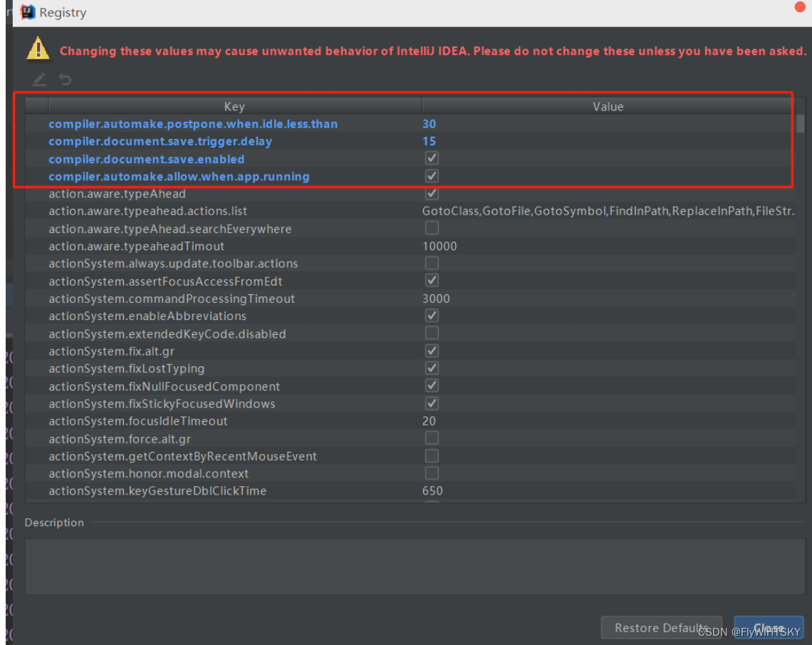Click the GotoClass,GotoFile,GotoSymbol value cell
This screenshot has width=812, height=645.
point(608,211)
